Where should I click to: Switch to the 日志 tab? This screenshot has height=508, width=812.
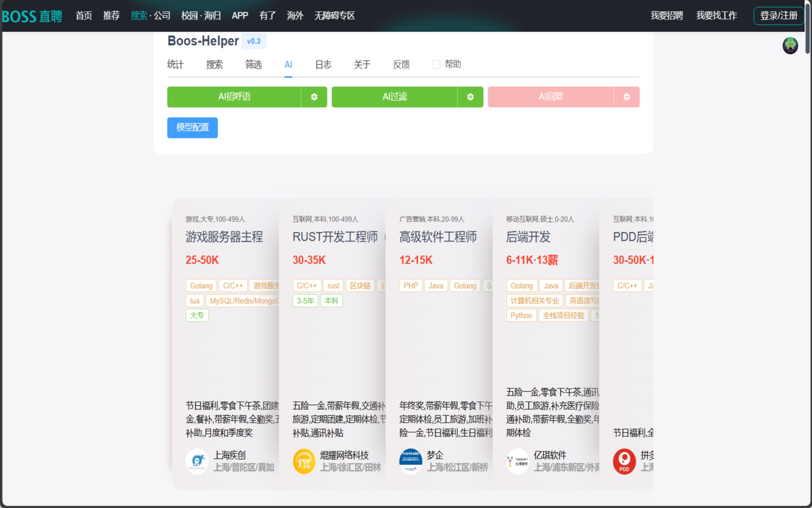click(323, 64)
